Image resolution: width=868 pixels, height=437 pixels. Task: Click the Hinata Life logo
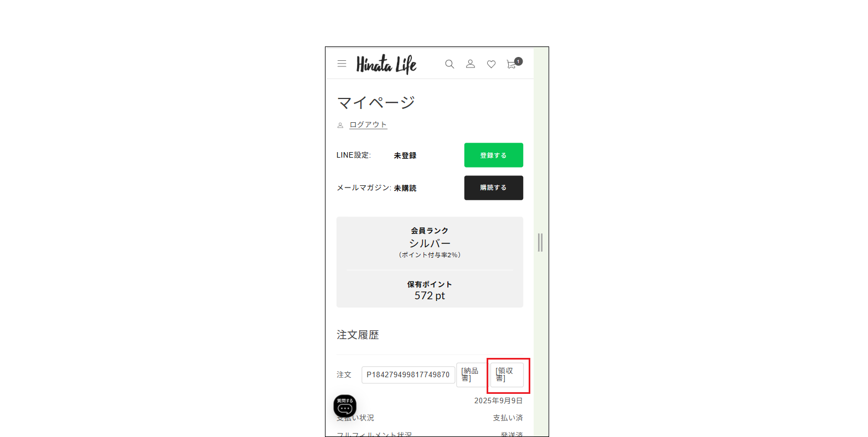coord(386,64)
